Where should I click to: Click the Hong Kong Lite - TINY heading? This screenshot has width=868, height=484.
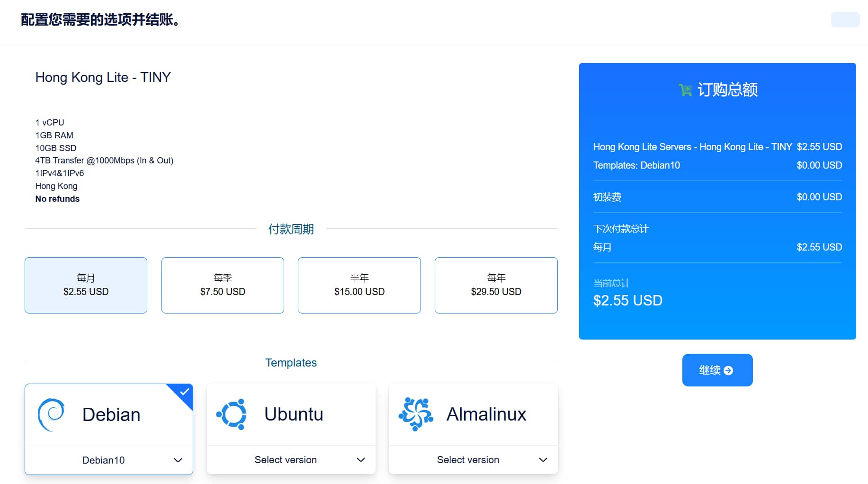(x=103, y=77)
